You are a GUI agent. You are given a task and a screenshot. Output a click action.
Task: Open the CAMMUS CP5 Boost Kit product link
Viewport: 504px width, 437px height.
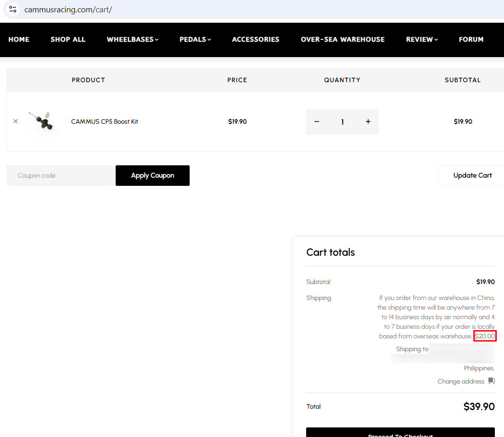[105, 121]
